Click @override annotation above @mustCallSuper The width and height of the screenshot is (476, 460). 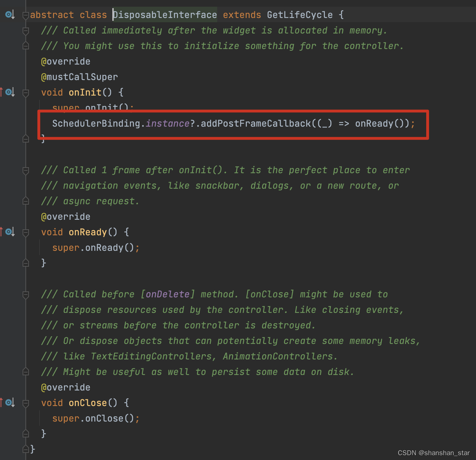click(65, 61)
